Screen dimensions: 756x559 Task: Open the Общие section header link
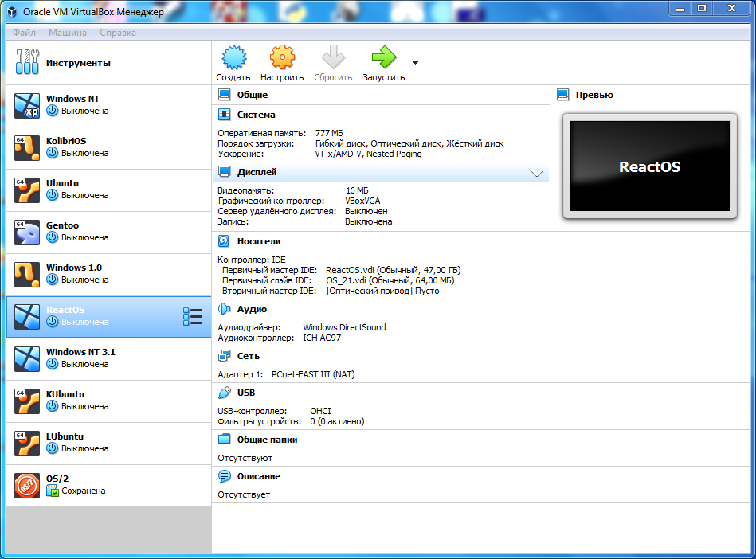[x=253, y=95]
